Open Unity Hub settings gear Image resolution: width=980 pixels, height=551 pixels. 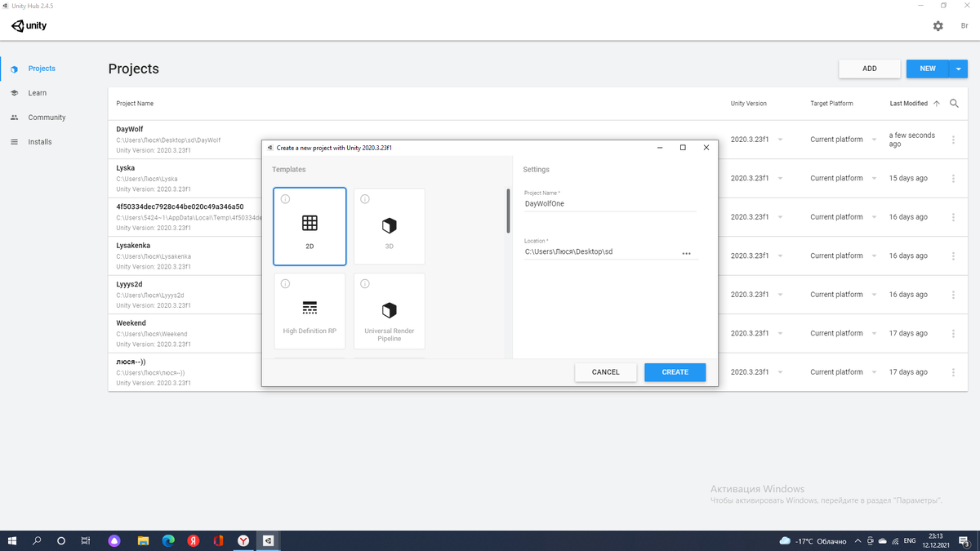(x=938, y=26)
